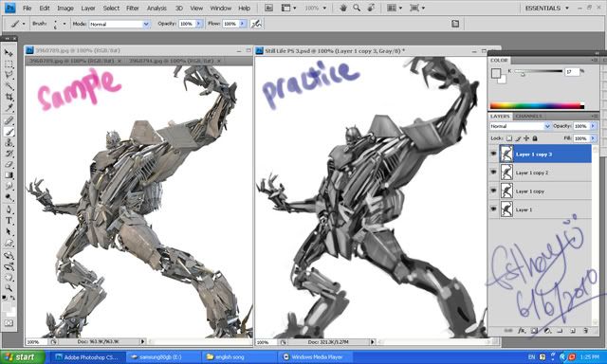Select the Type tool
This screenshot has width=607, height=364.
tap(9, 221)
